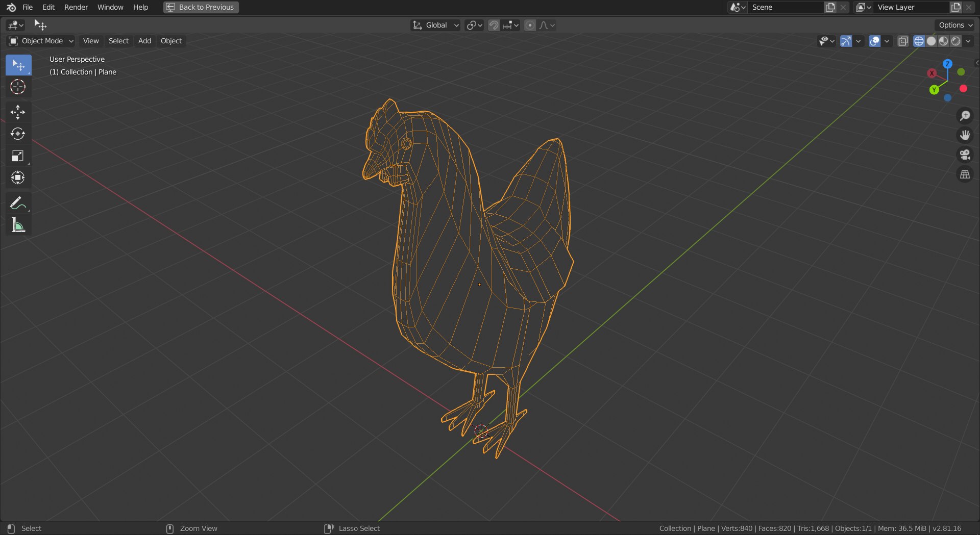
Task: Open the object visibility and selectability dropdown
Action: tap(826, 41)
